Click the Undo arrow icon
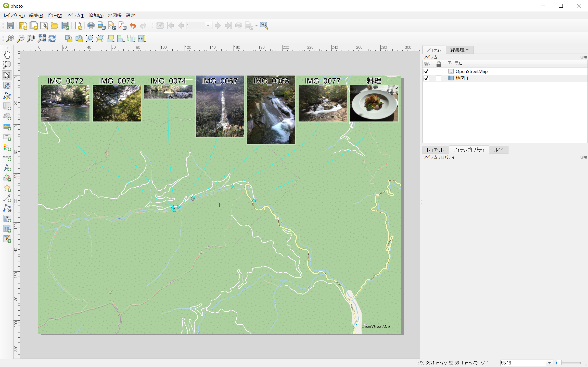The image size is (588, 367). tap(133, 26)
